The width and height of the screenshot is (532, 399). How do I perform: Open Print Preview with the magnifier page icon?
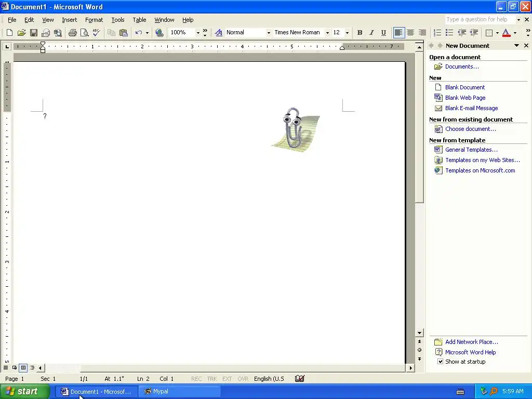(85, 33)
